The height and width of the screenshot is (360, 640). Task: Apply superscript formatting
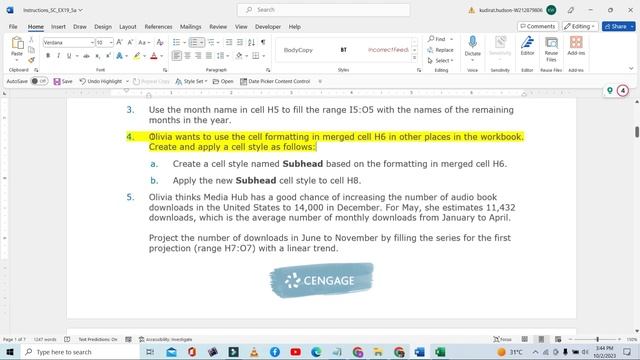108,56
